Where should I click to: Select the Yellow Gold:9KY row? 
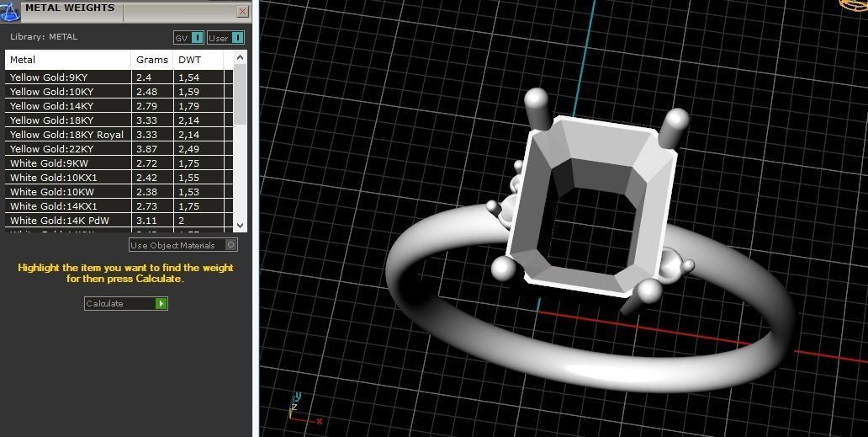pos(119,77)
